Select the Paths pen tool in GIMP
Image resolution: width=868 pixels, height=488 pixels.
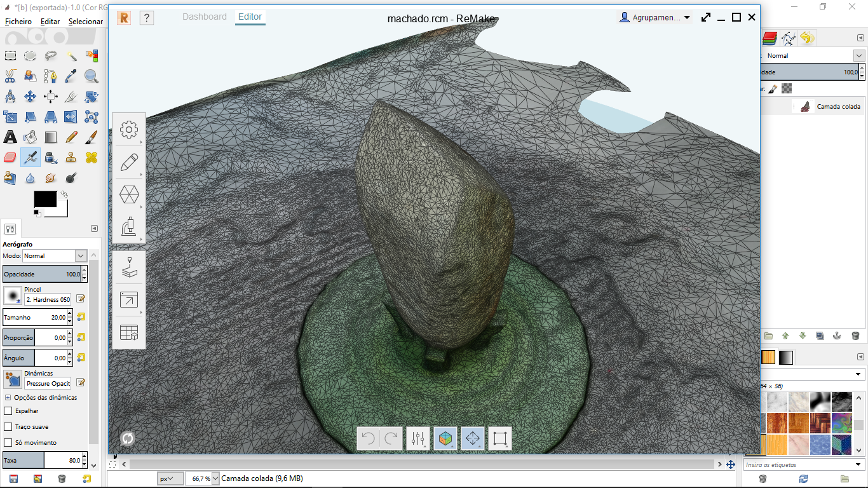(51, 76)
